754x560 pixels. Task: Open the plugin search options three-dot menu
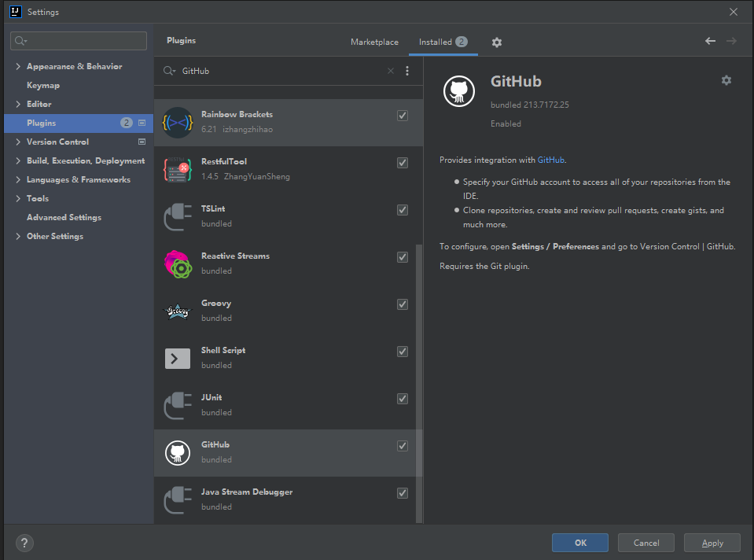coord(407,71)
